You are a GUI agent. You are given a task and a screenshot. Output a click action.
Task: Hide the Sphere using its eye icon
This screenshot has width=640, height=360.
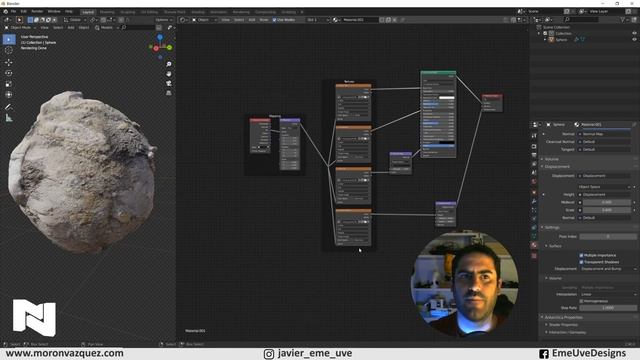pyautogui.click(x=634, y=40)
